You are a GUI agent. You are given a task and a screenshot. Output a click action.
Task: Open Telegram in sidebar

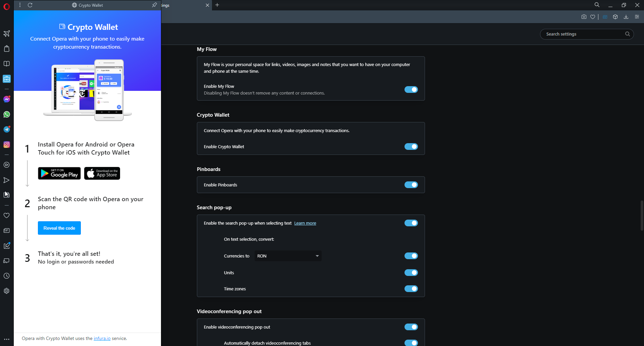[x=7, y=129]
